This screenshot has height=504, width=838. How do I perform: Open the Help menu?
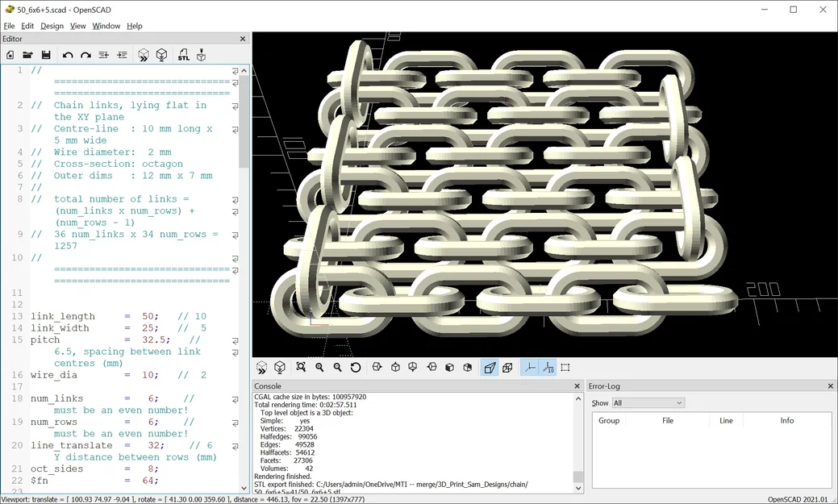[x=134, y=26]
